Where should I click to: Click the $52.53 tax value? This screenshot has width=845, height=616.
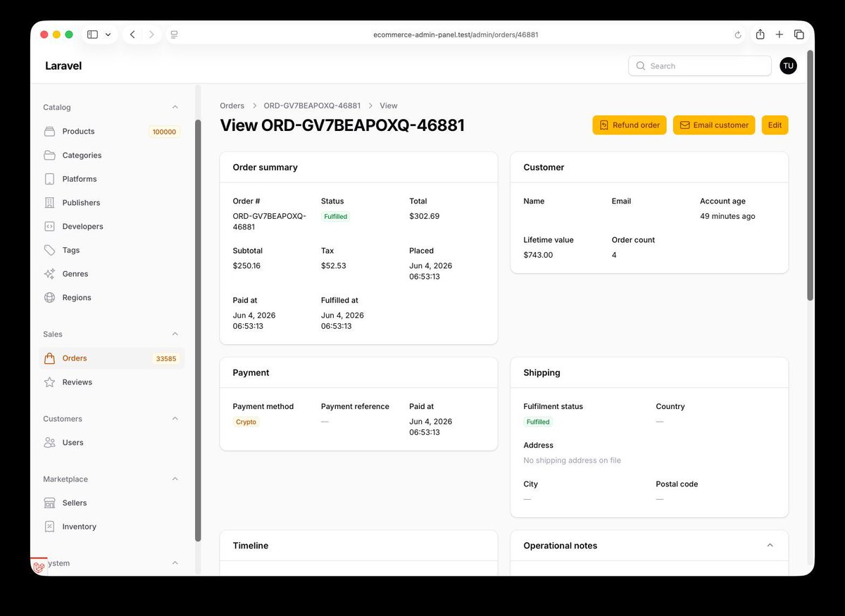point(334,265)
